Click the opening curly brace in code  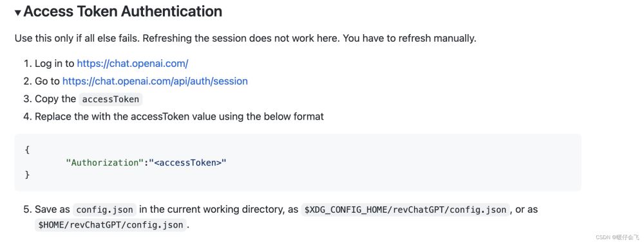27,150
